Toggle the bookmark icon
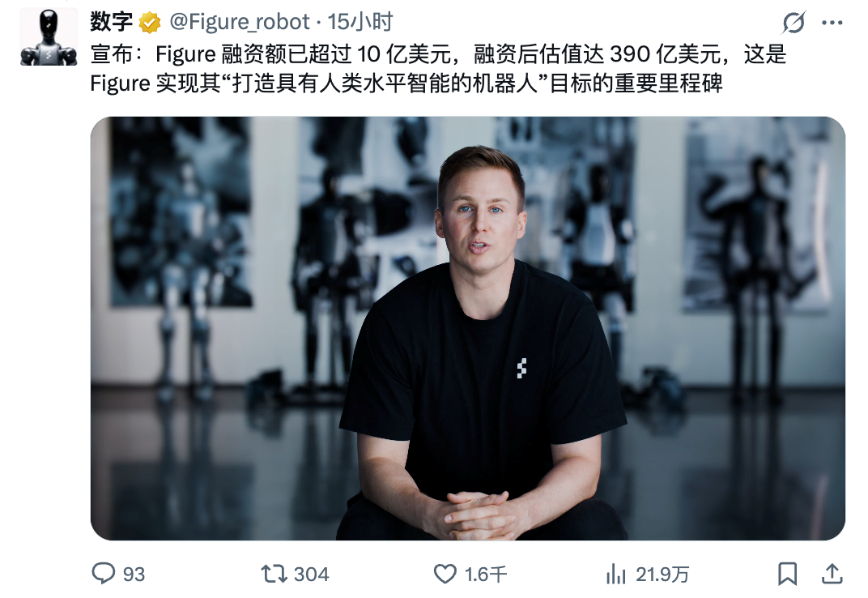This screenshot has width=868, height=598. [x=787, y=574]
